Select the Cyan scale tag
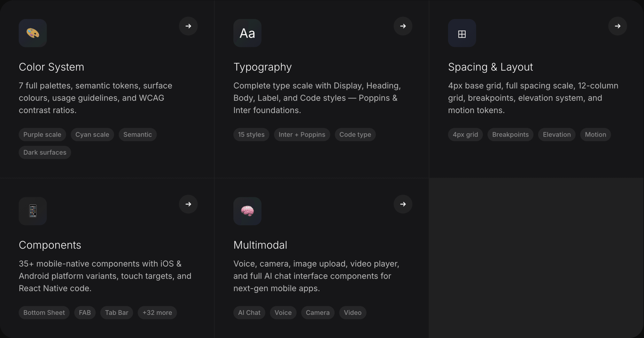Viewport: 644px width, 338px height. 92,135
